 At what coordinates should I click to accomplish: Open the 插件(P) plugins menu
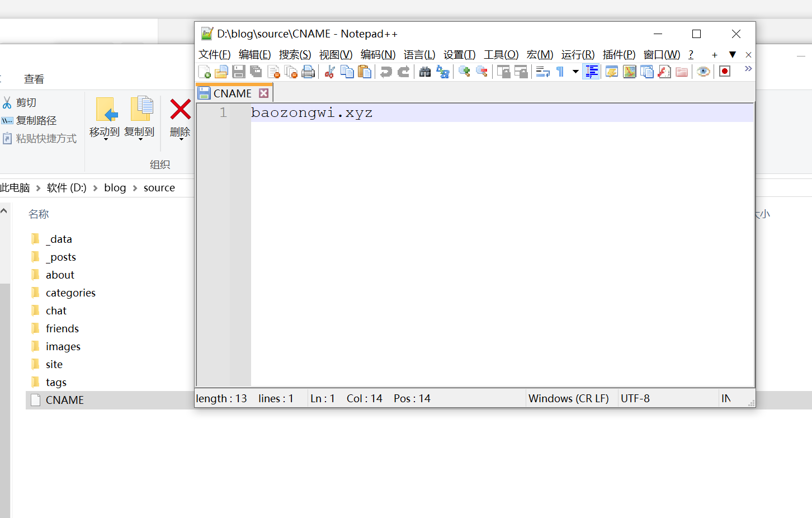[619, 54]
